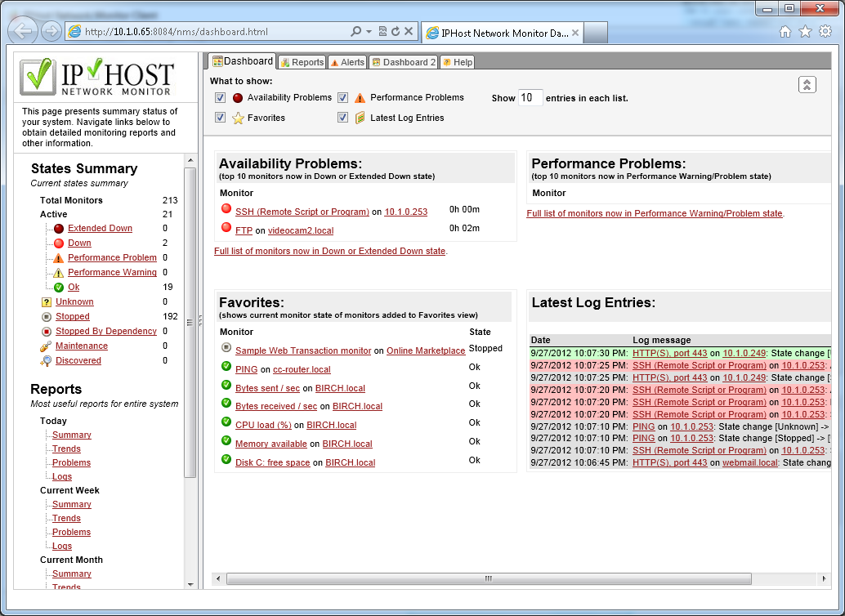Click the splitter handle to collapse sidebar

201,322
